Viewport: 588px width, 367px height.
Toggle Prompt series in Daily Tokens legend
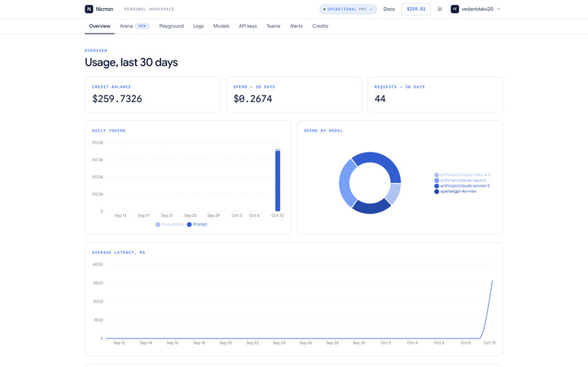pos(197,224)
